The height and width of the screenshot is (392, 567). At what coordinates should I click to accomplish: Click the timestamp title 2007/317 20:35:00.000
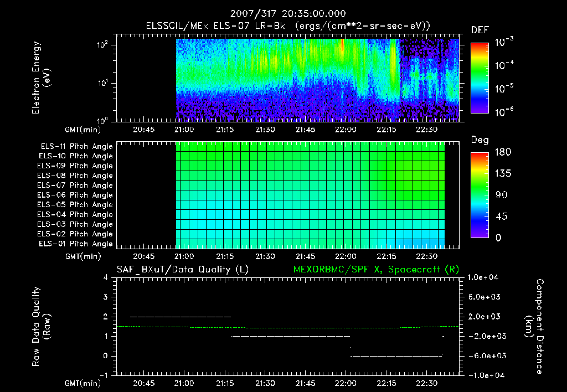pos(288,14)
